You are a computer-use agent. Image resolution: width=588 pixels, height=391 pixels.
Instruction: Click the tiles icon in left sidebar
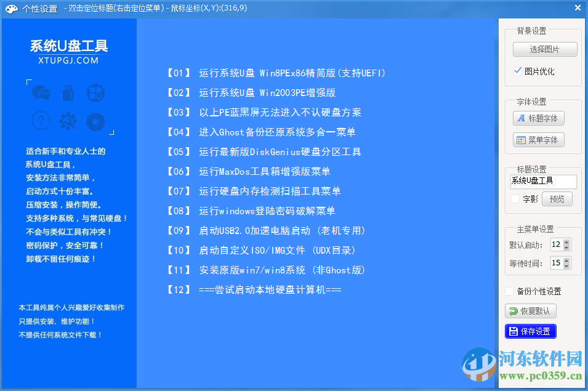[x=95, y=92]
